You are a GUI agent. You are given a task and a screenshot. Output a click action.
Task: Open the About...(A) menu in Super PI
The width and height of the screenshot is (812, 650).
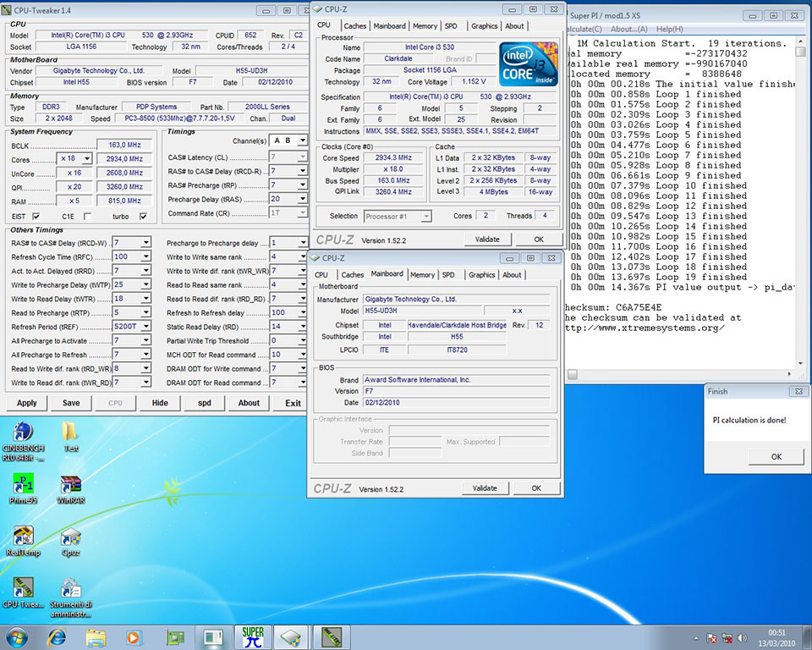pos(628,29)
